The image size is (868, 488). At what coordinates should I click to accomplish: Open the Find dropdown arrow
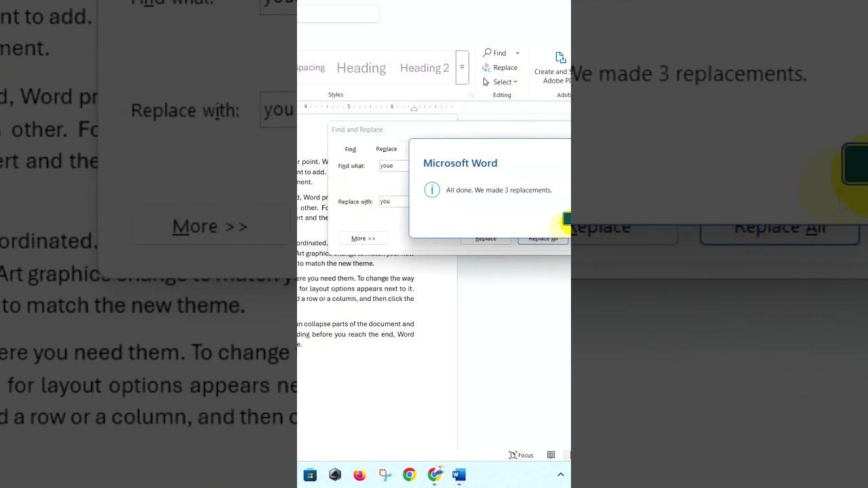(517, 53)
